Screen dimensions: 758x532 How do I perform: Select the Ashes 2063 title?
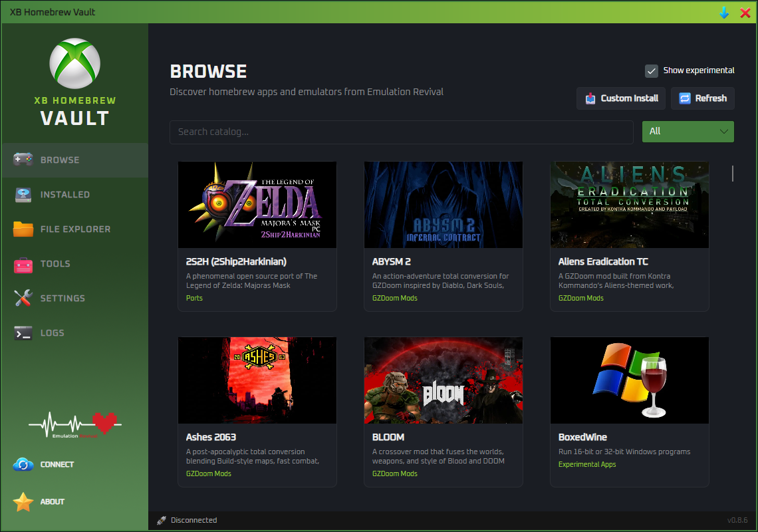pos(211,437)
